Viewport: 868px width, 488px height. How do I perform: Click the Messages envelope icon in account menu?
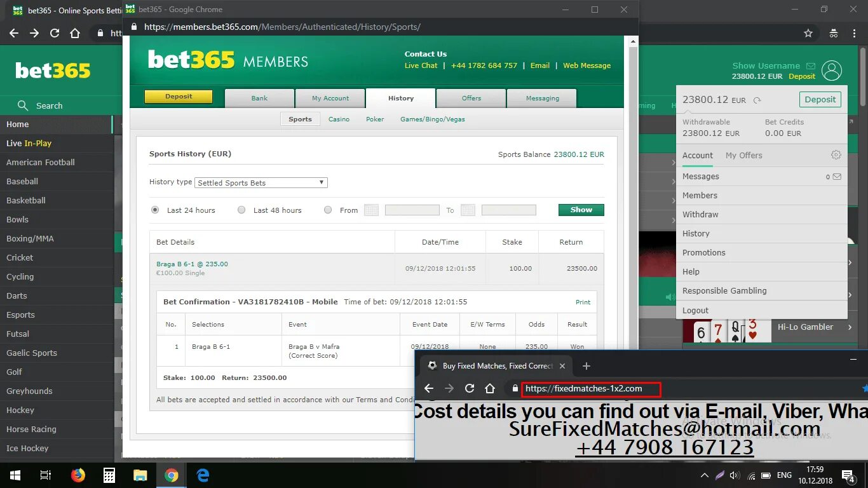(x=837, y=177)
